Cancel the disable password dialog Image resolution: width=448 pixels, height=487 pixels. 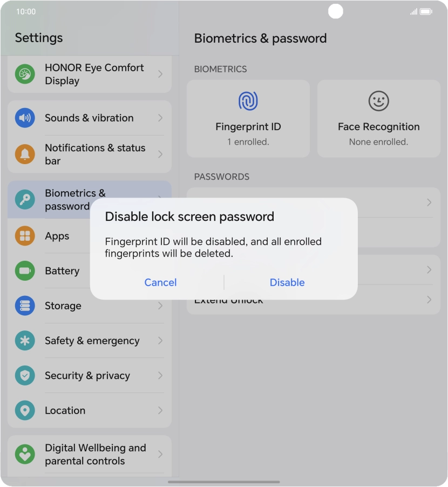pyautogui.click(x=160, y=282)
